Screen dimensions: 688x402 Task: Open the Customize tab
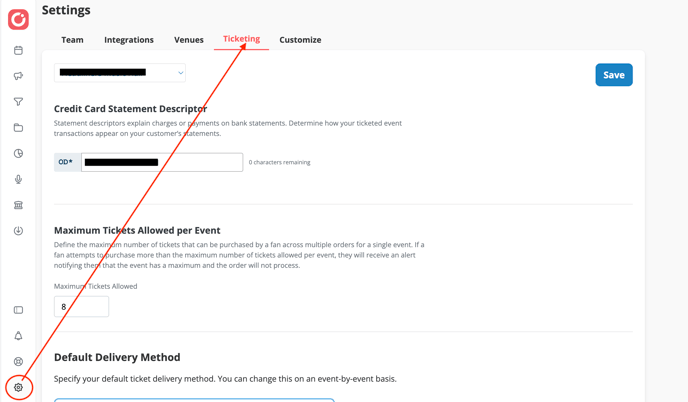pos(300,40)
